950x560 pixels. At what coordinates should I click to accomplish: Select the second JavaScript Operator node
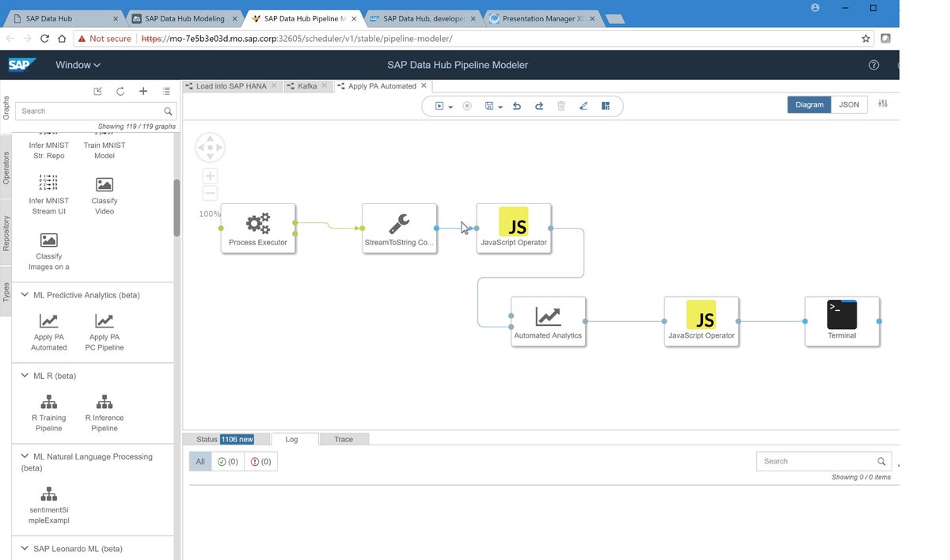coord(701,321)
